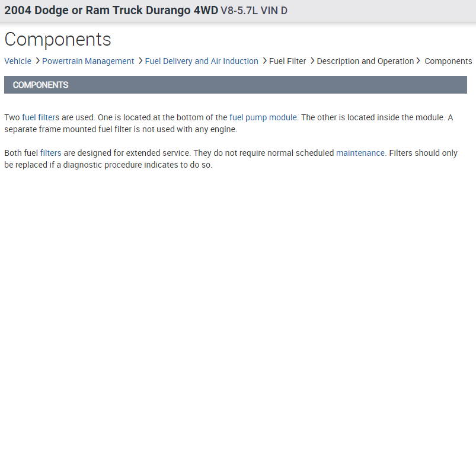The width and height of the screenshot is (476, 461).
Task: Click the 2004 Dodge Durango 4WD vehicle title
Action: click(111, 10)
